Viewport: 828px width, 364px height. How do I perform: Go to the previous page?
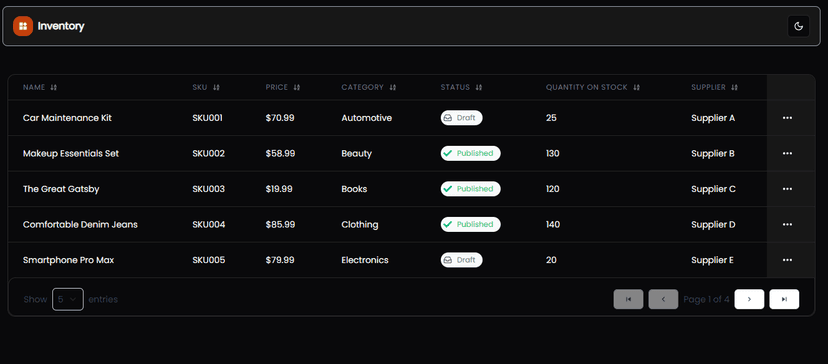point(663,299)
